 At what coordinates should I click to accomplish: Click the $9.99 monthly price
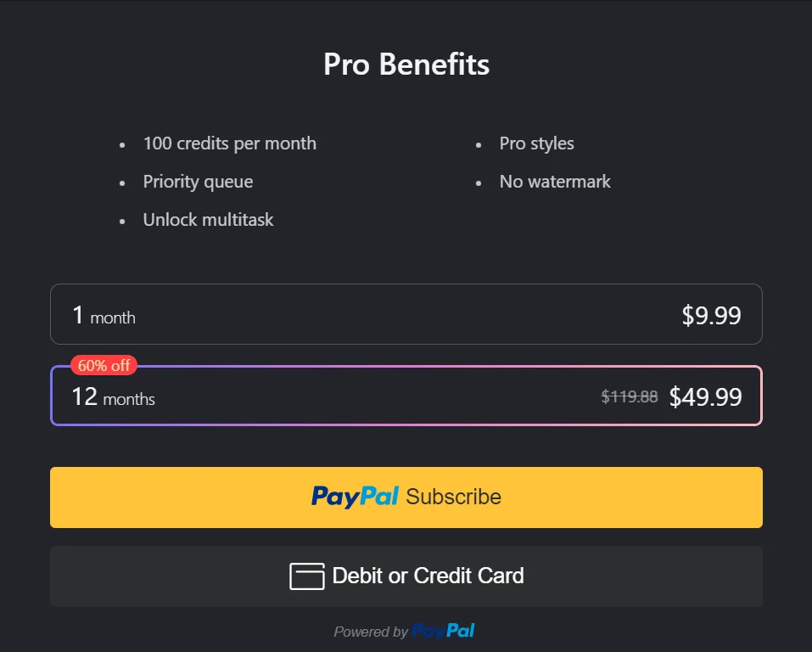711,316
